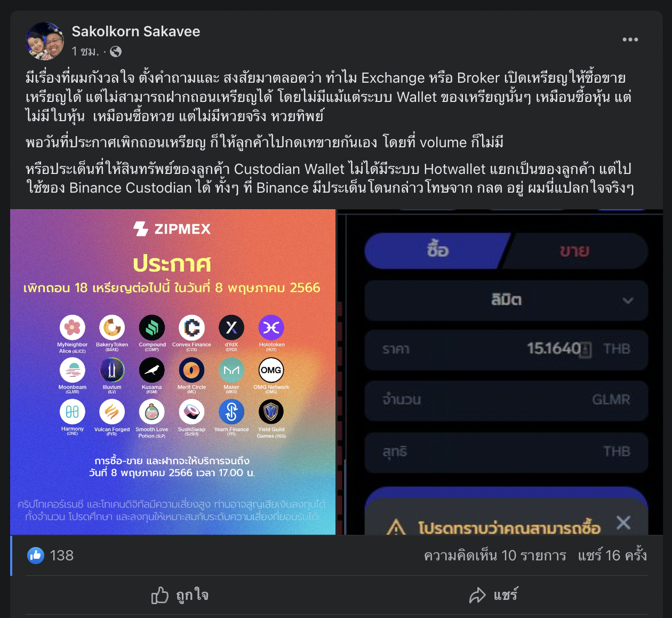Open Sakolkorn Sakavee author name link
The image size is (672, 618).
tap(136, 31)
